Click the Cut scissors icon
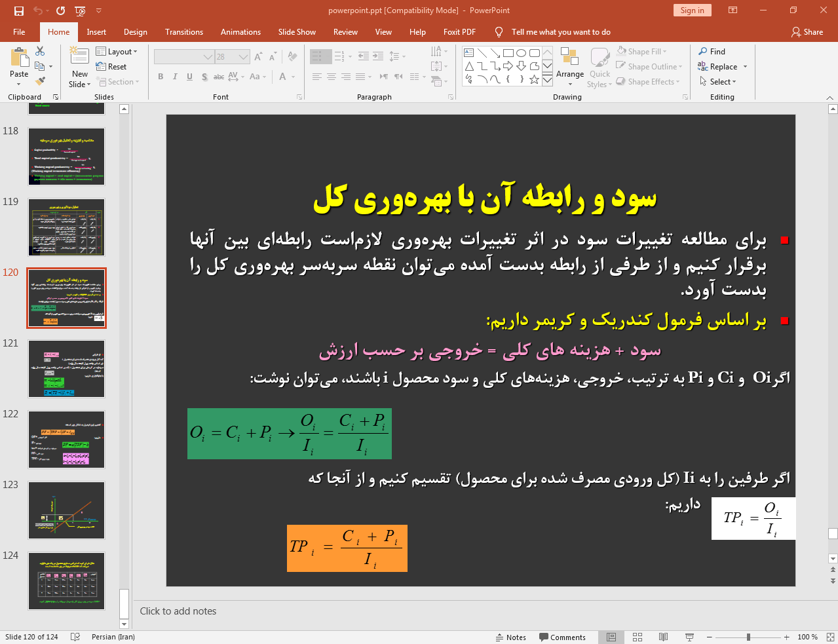The height and width of the screenshot is (644, 838). [40, 51]
